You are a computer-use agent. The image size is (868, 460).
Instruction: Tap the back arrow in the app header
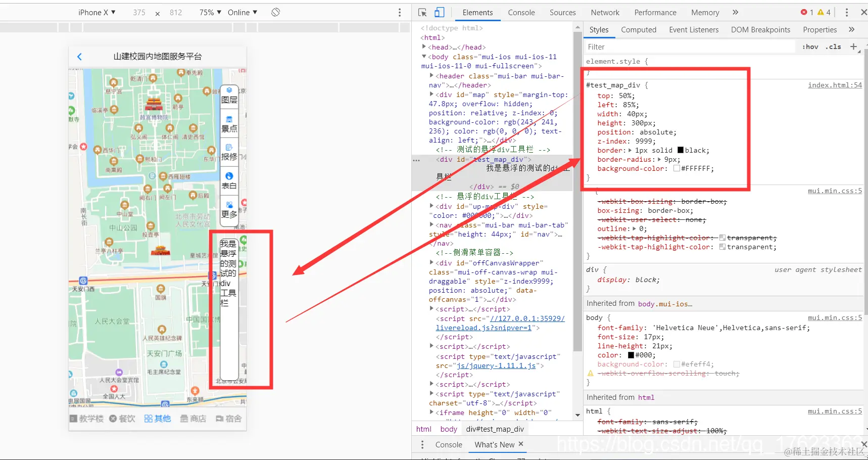coord(79,57)
